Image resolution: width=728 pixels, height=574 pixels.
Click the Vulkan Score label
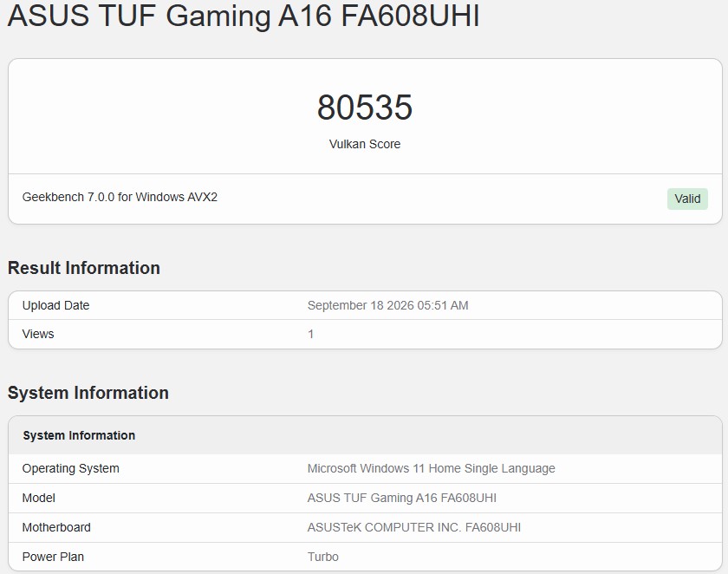(x=365, y=144)
